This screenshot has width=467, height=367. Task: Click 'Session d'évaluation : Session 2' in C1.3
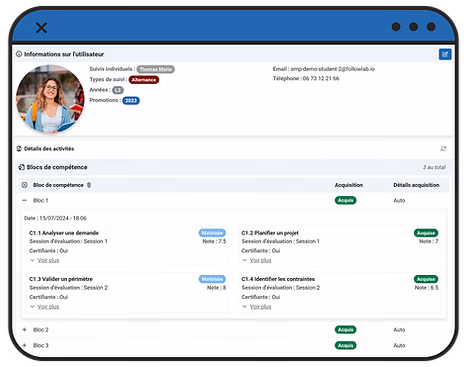[x=68, y=288]
